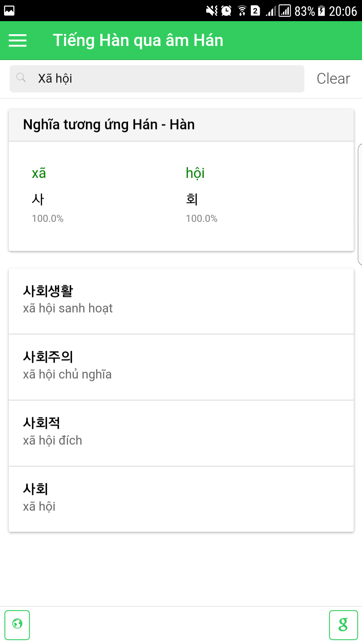Select the 사회 xã hội entry

pos(181,499)
